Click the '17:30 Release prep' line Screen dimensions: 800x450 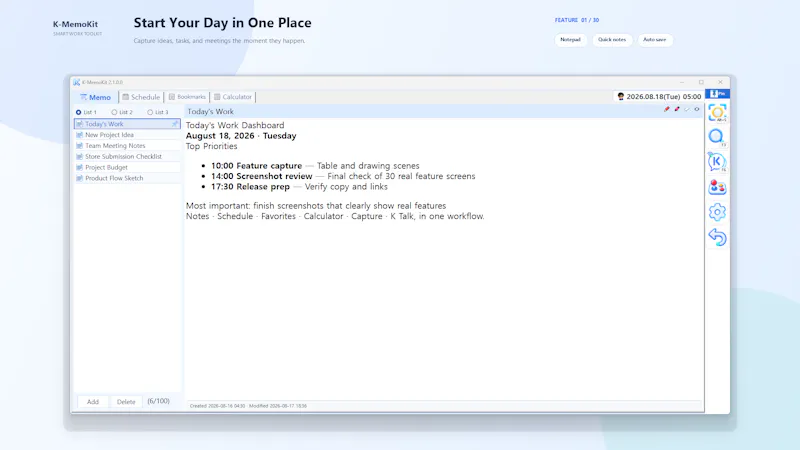299,187
